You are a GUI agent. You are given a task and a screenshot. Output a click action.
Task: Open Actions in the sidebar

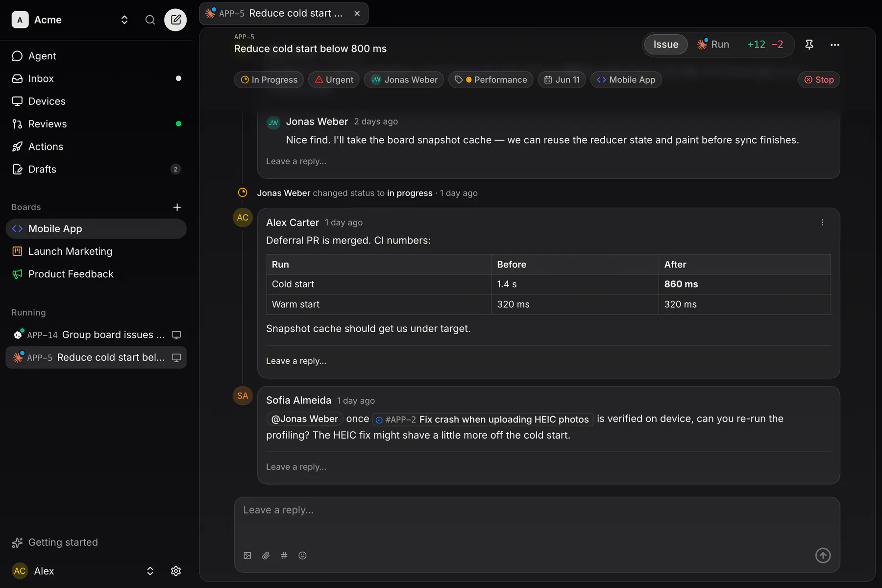coord(96,147)
